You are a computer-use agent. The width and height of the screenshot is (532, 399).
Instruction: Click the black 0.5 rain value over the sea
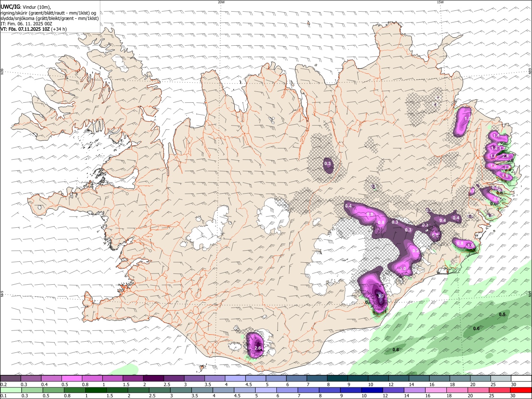coord(502,314)
